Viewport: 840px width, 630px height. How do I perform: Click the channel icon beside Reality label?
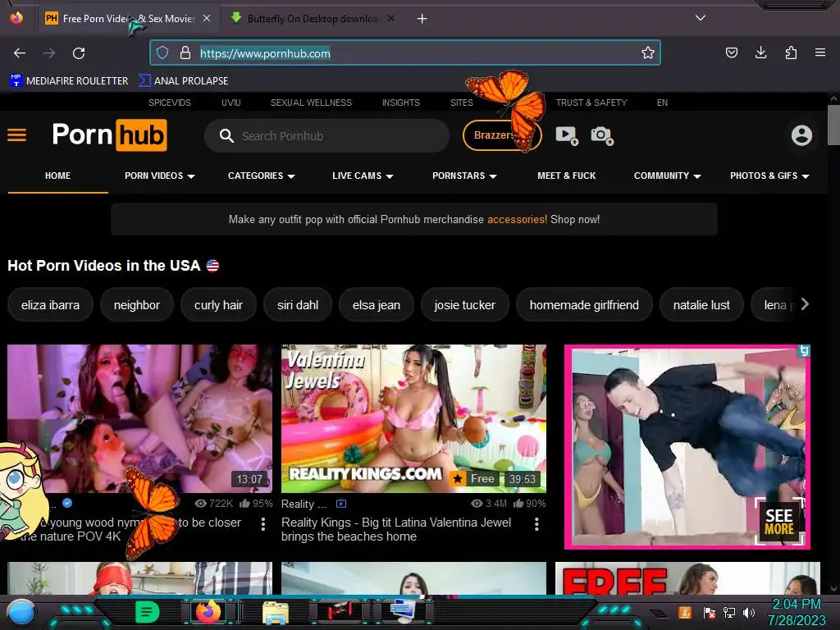coord(340,503)
